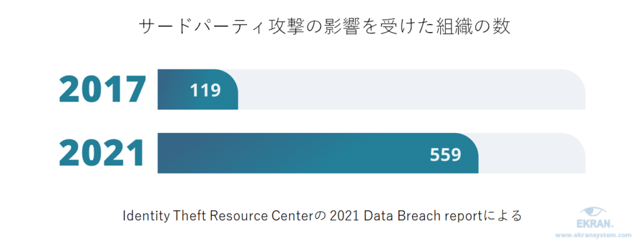This screenshot has height=248, width=644.
Task: Click the empty gray part of 2017 bar
Action: [412, 89]
